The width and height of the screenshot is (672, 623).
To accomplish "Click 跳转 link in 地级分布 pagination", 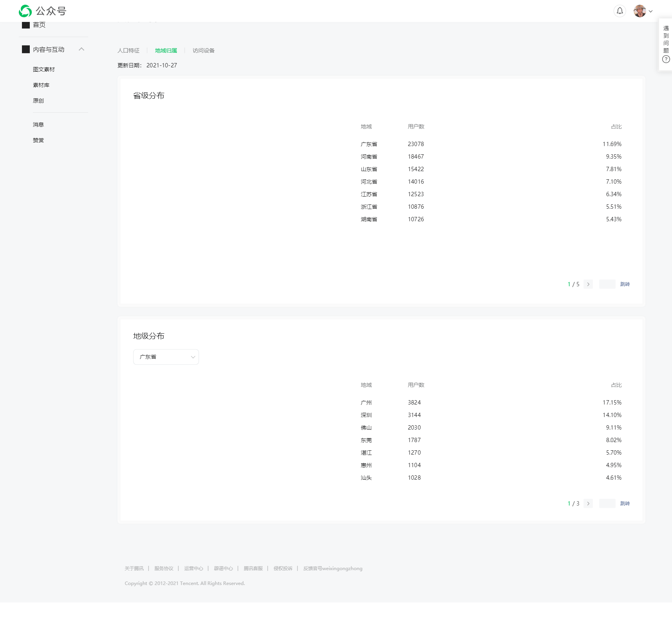I will coord(625,504).
